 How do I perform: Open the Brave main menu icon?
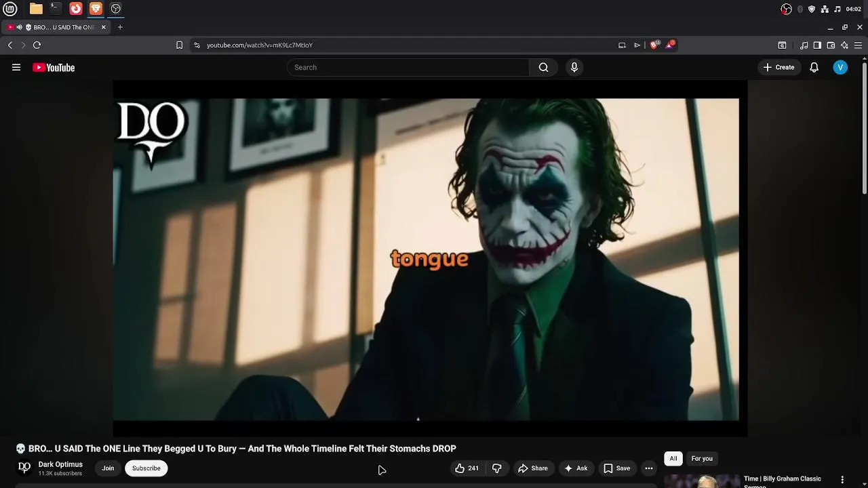click(x=858, y=45)
